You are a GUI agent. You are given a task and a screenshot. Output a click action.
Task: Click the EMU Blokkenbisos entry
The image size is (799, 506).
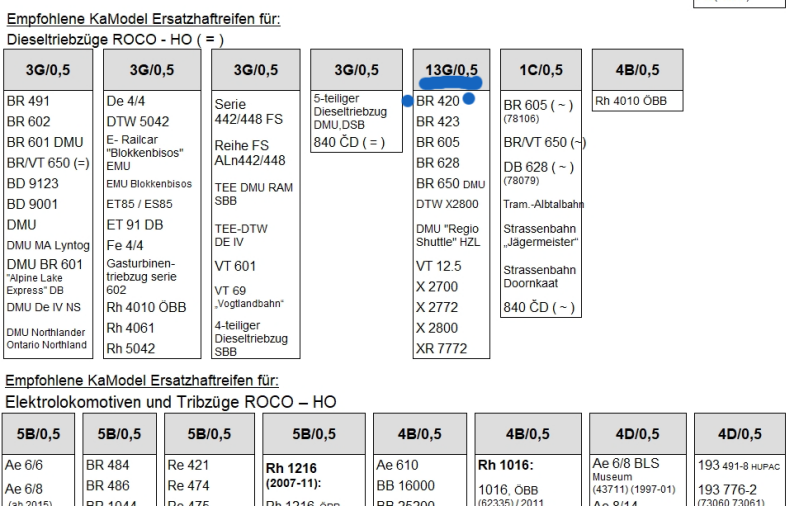149,184
